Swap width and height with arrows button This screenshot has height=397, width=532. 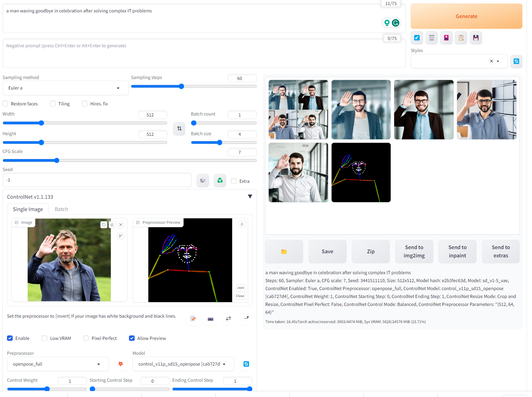tap(179, 129)
